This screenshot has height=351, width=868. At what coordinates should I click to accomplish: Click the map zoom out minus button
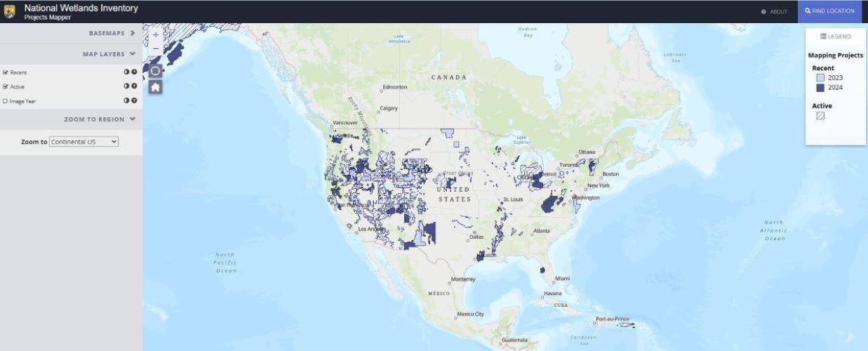click(x=156, y=49)
